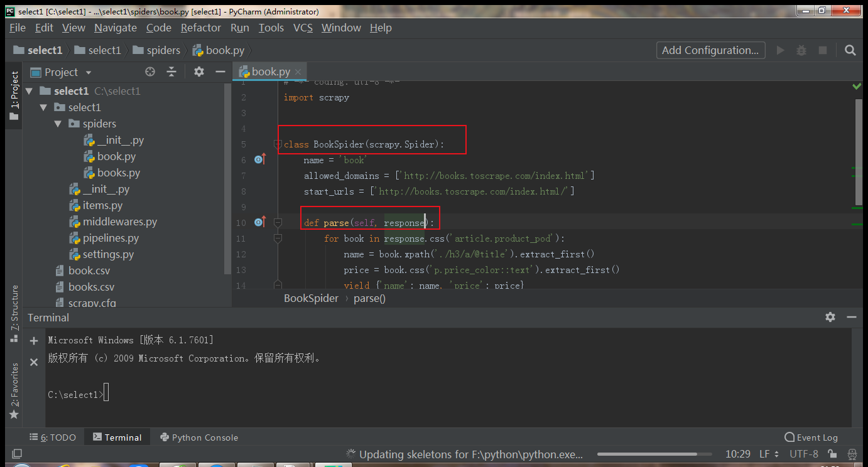Viewport: 868px width, 467px height.
Task: Click the Collapse All icon in Project panel
Action: tap(171, 72)
